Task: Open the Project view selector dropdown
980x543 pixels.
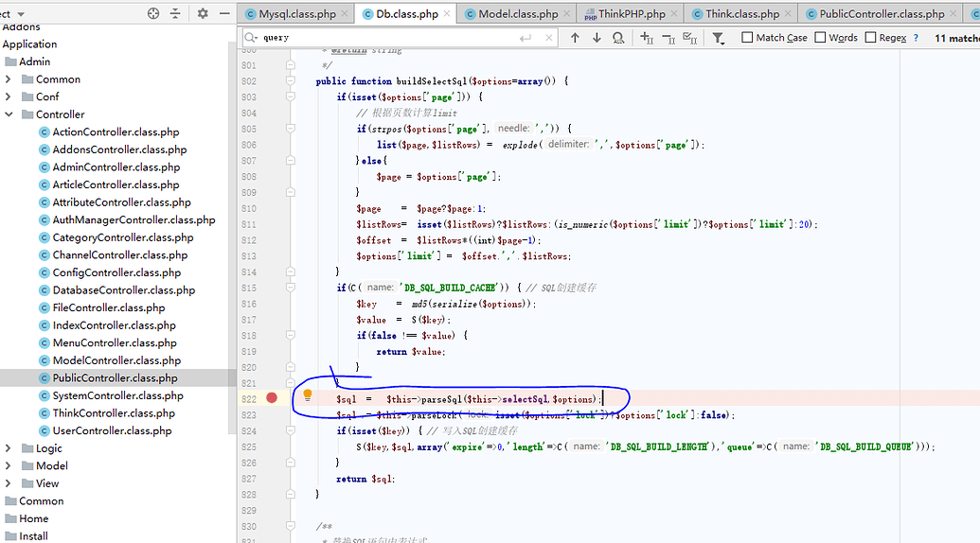Action: pos(21,14)
